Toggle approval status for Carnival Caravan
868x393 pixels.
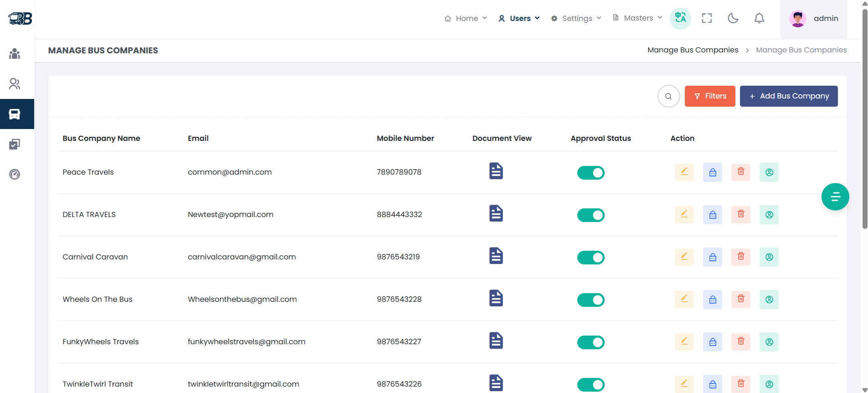pyautogui.click(x=591, y=258)
